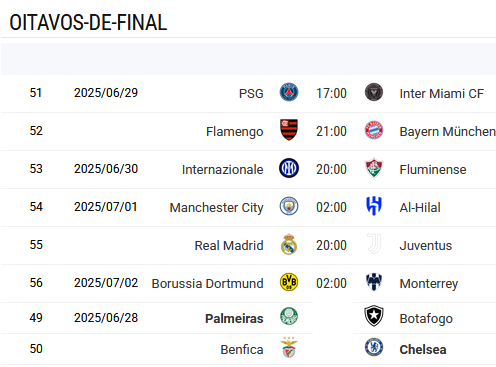496x367 pixels.
Task: Click the Real Madrid team name
Action: click(x=229, y=246)
